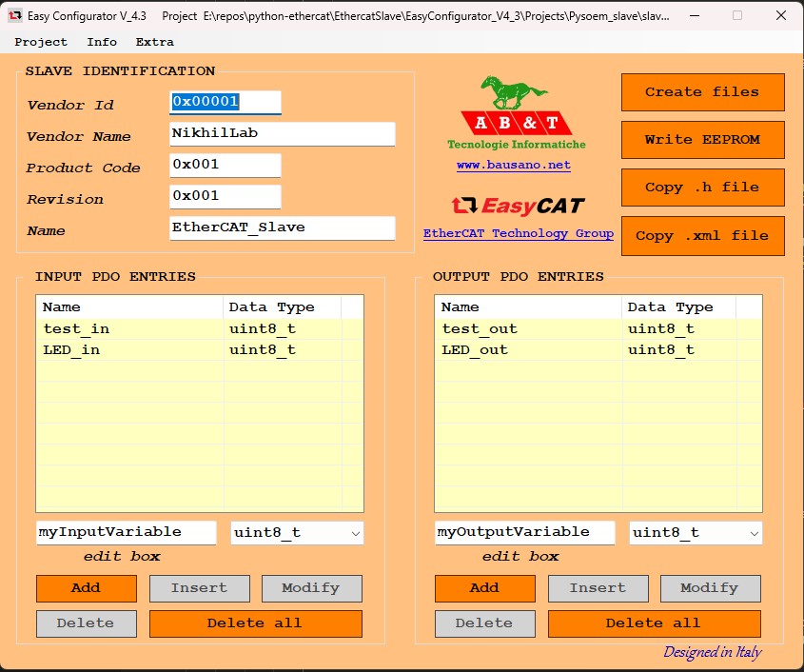Image resolution: width=804 pixels, height=672 pixels.
Task: Focus the Vendor Id field
Action: (226, 102)
